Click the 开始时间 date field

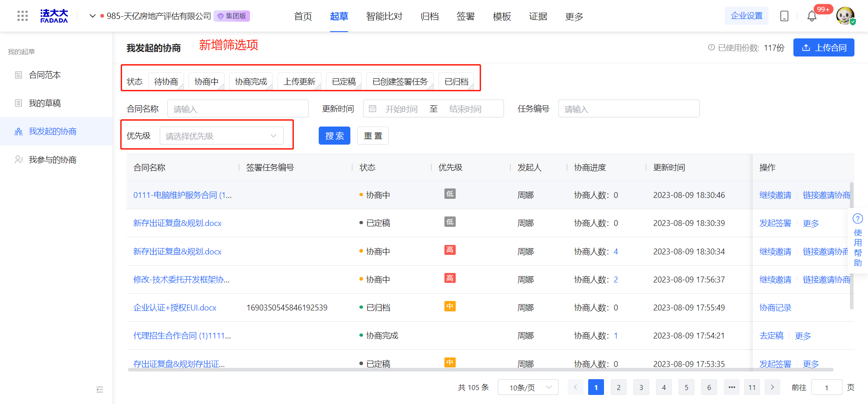coord(401,109)
